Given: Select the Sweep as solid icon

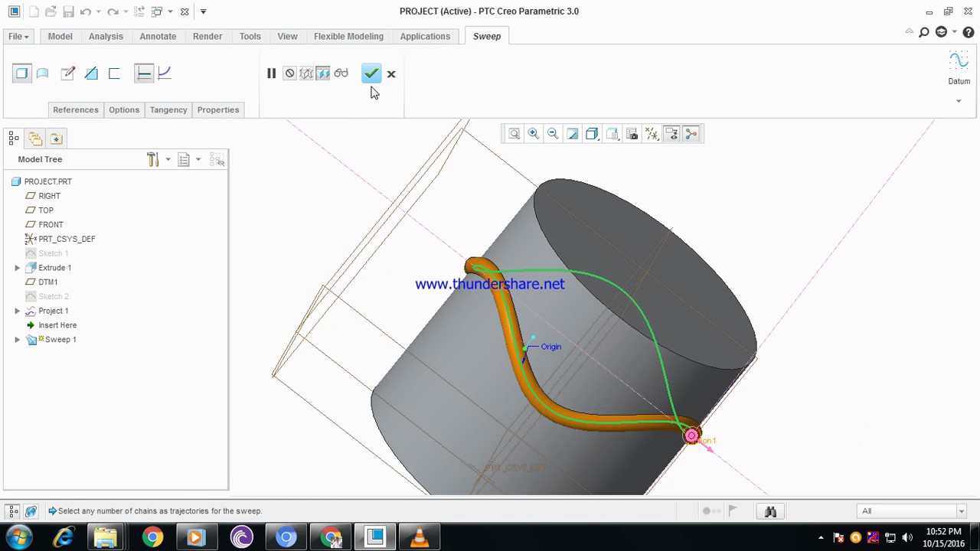Looking at the screenshot, I should [x=21, y=73].
